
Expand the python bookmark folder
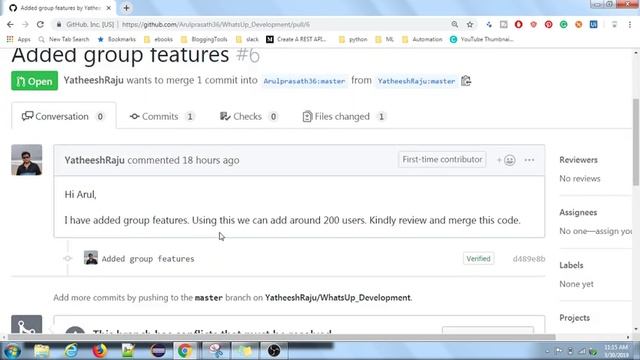tap(353, 39)
